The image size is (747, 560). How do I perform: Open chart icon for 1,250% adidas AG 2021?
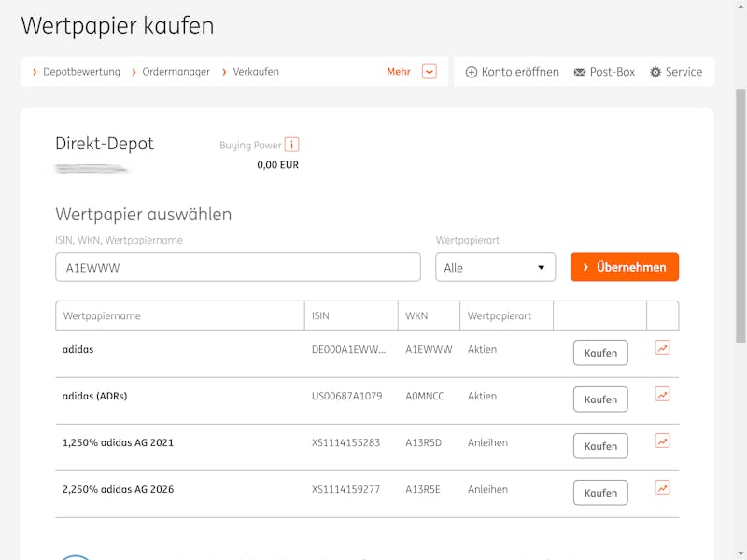pyautogui.click(x=662, y=441)
